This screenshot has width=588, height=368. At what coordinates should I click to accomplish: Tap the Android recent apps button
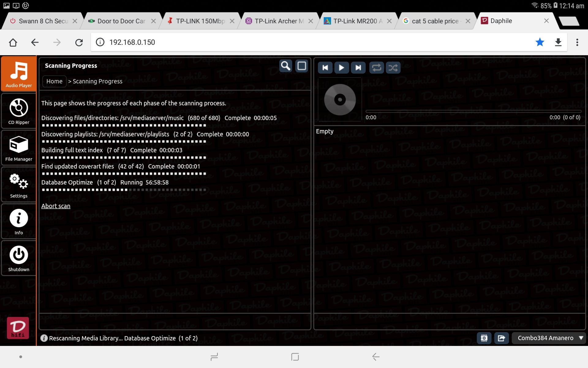click(214, 357)
